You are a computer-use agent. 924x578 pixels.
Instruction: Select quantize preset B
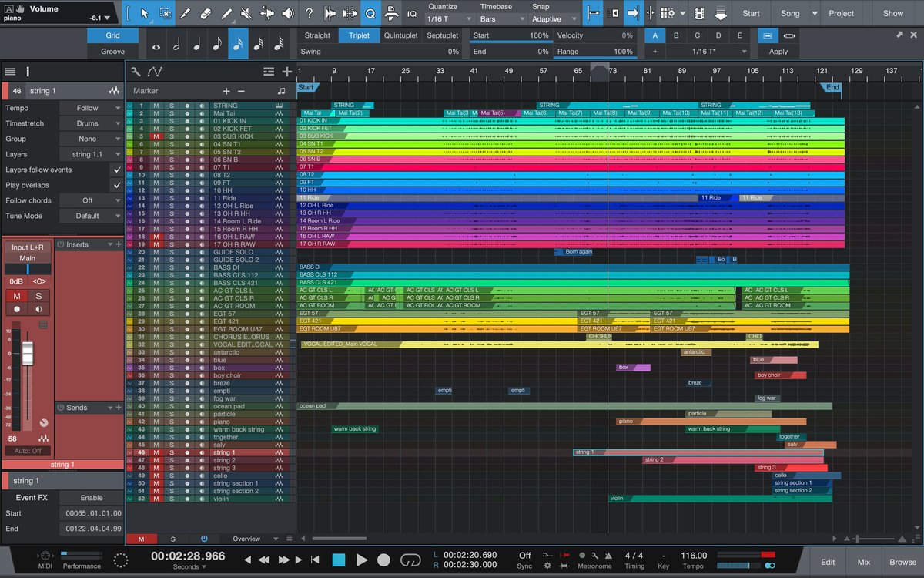(676, 35)
